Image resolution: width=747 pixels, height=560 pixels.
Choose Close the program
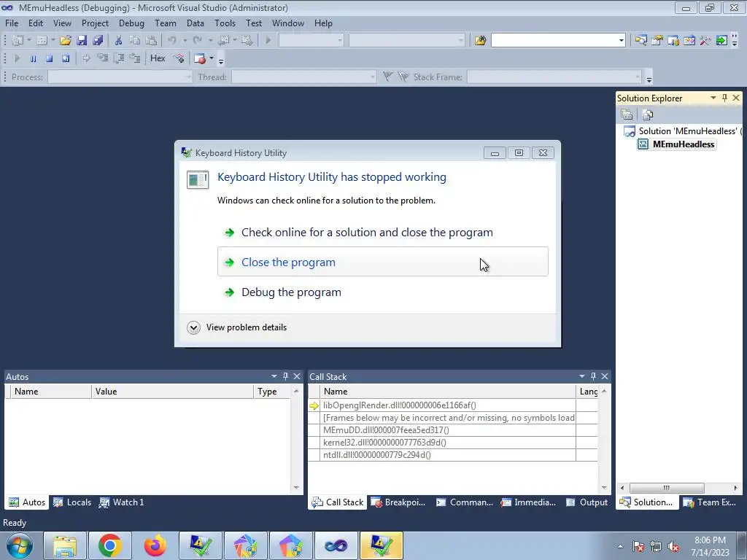pyautogui.click(x=382, y=262)
